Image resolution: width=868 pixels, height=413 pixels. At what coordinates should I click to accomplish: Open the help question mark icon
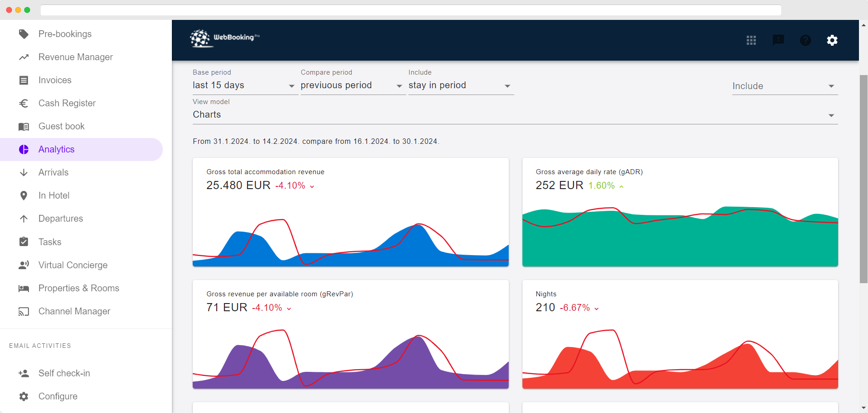point(805,40)
